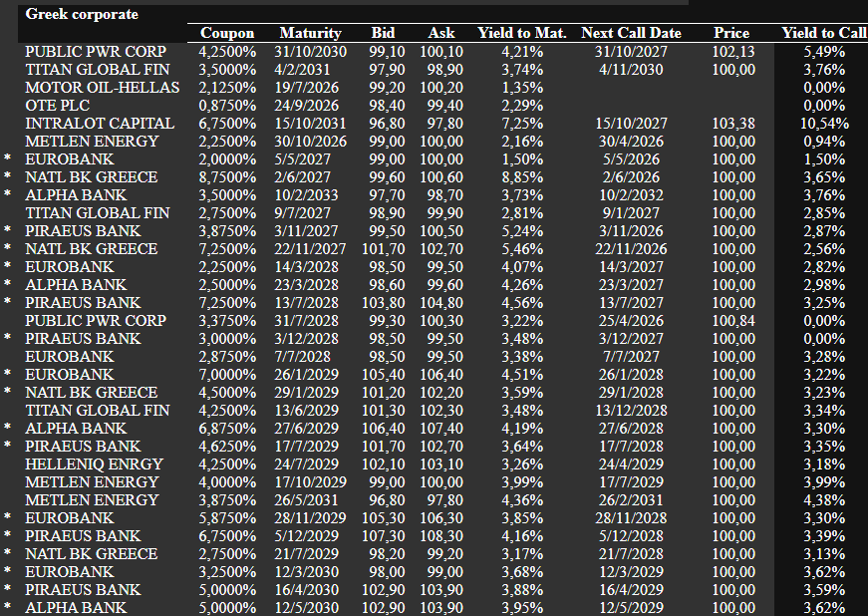Click the Ask column header
The height and width of the screenshot is (616, 868).
(440, 33)
